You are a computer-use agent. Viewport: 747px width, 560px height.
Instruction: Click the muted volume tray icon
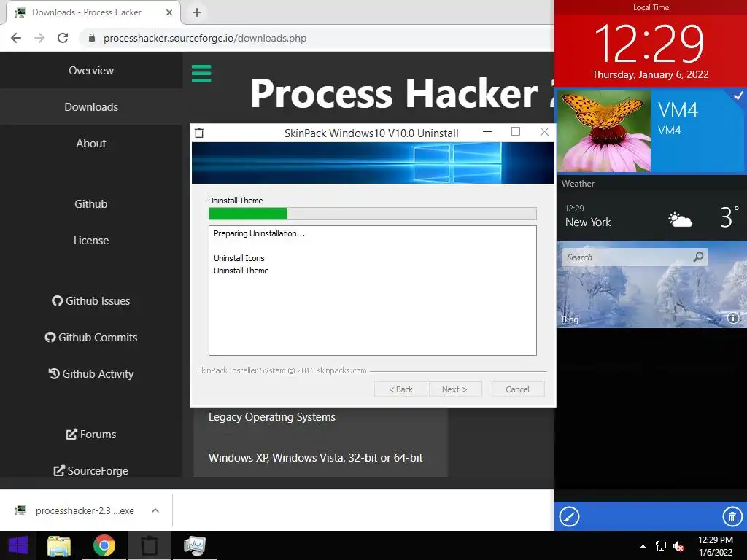click(678, 546)
